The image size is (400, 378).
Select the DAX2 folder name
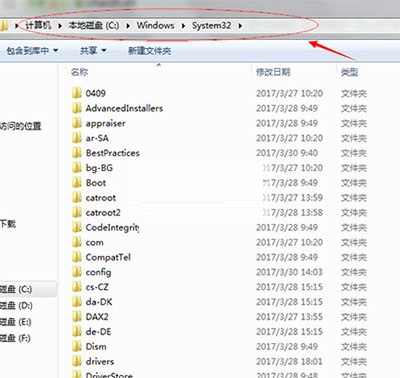pos(97,317)
